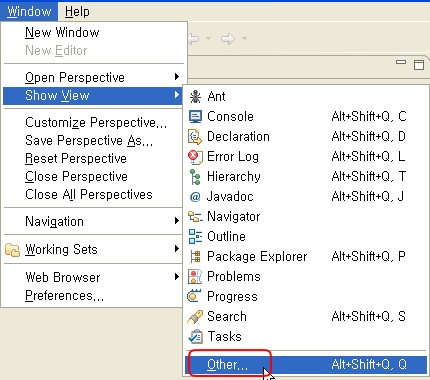Open back arrow history dropdown

click(209, 39)
